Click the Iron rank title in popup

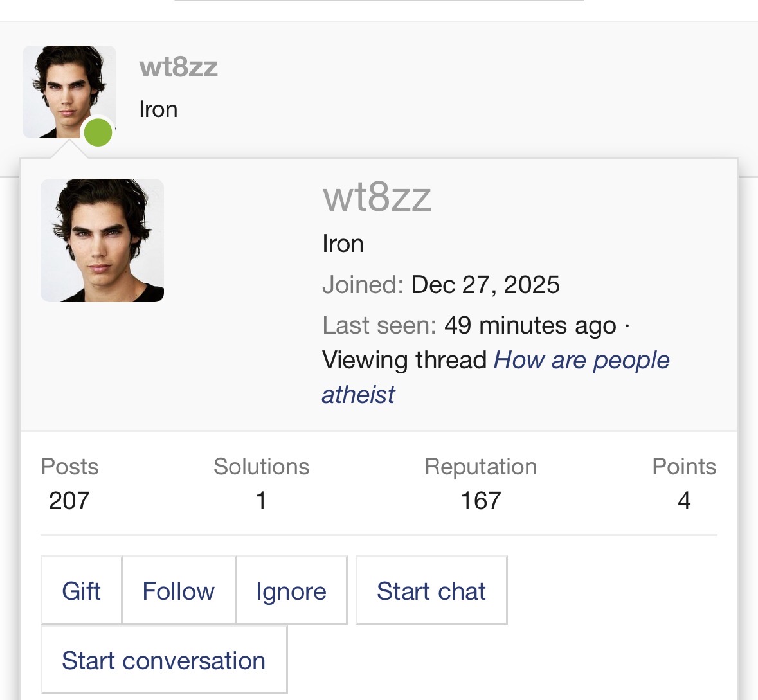point(343,244)
